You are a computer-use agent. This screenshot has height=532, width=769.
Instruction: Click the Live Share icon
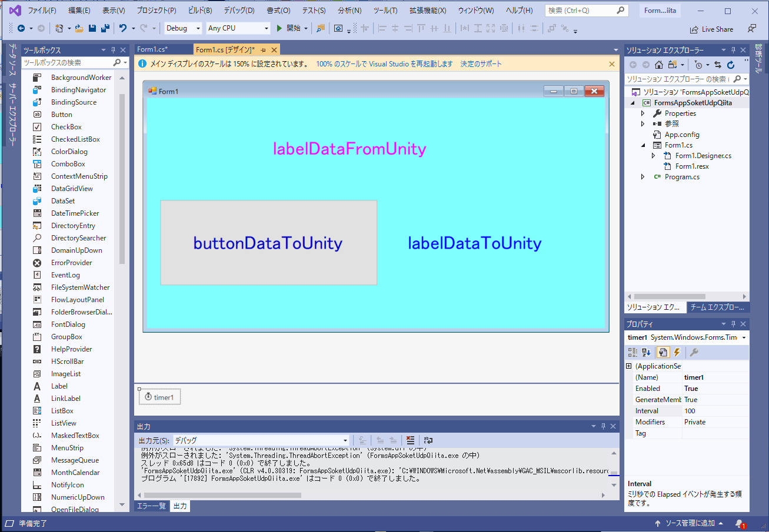694,29
